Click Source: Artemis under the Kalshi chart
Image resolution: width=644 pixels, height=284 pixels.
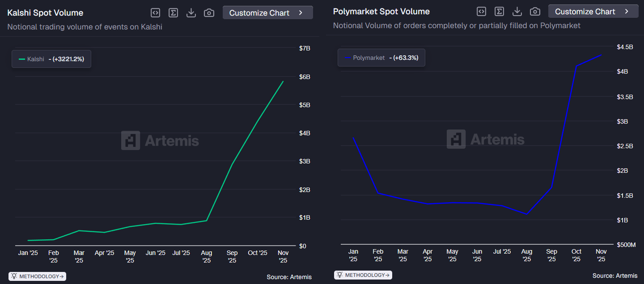(x=289, y=277)
